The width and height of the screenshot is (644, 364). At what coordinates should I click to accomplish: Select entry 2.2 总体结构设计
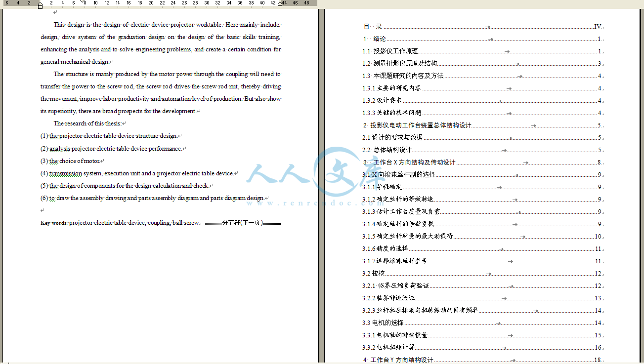pyautogui.click(x=483, y=150)
